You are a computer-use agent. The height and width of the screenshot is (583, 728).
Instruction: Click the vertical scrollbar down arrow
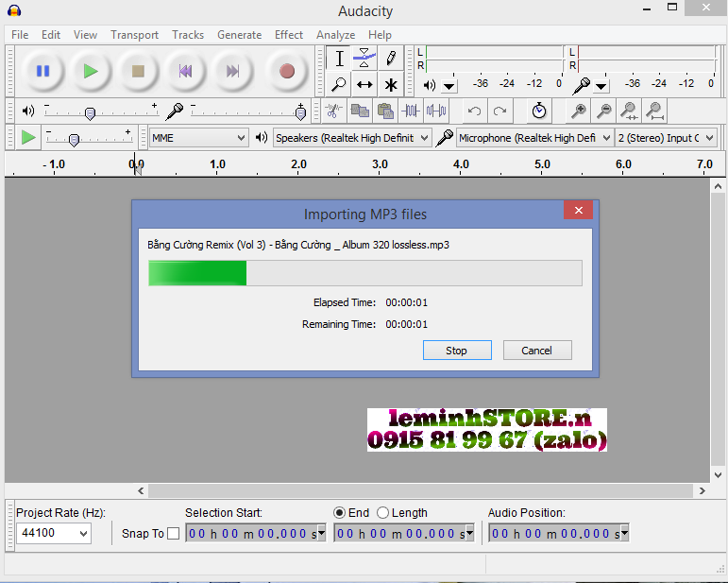718,474
